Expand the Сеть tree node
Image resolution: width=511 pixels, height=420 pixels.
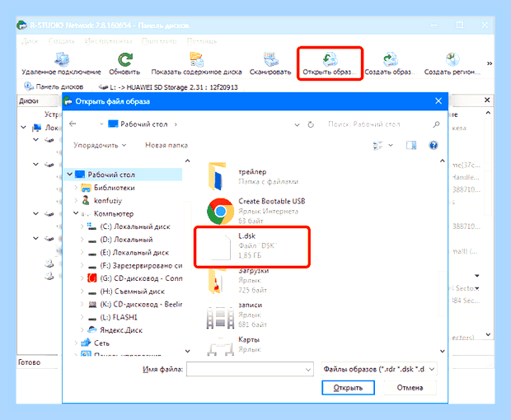coord(76,343)
